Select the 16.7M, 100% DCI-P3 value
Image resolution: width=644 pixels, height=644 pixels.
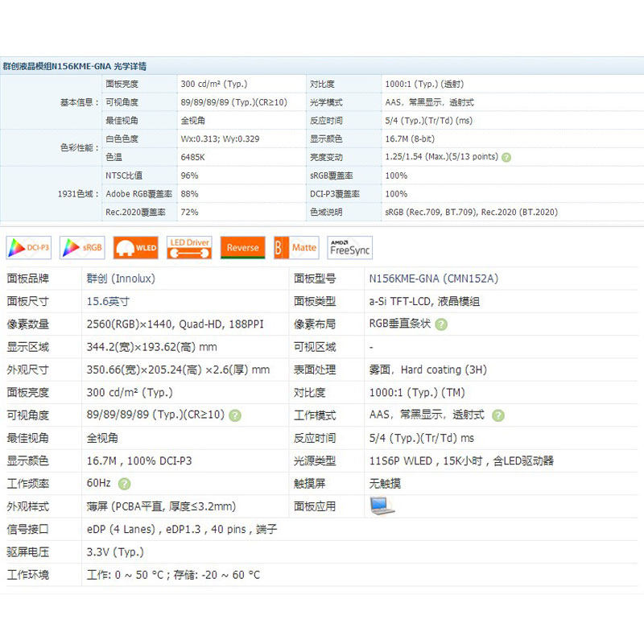click(138, 460)
